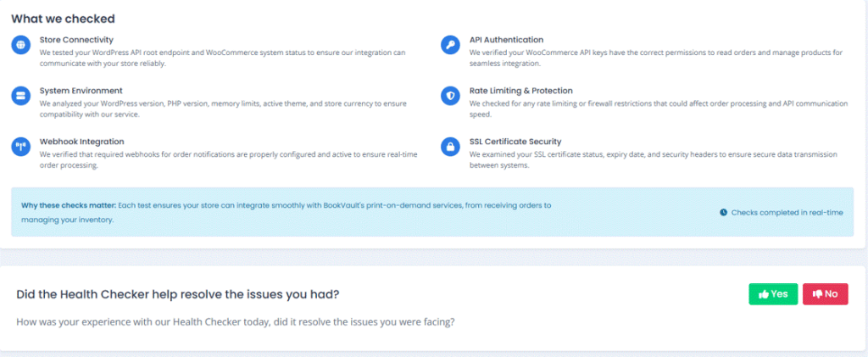Click the "Did the Health Checker help" heading
The height and width of the screenshot is (357, 868).
(x=178, y=294)
